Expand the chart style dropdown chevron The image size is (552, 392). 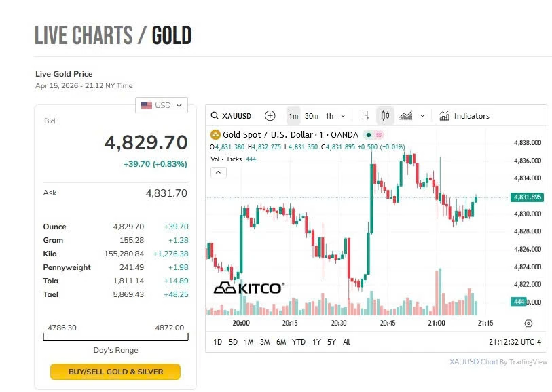(x=422, y=116)
